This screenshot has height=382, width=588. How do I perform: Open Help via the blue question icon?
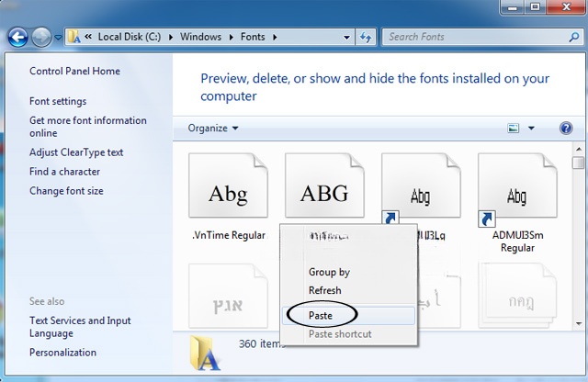566,129
